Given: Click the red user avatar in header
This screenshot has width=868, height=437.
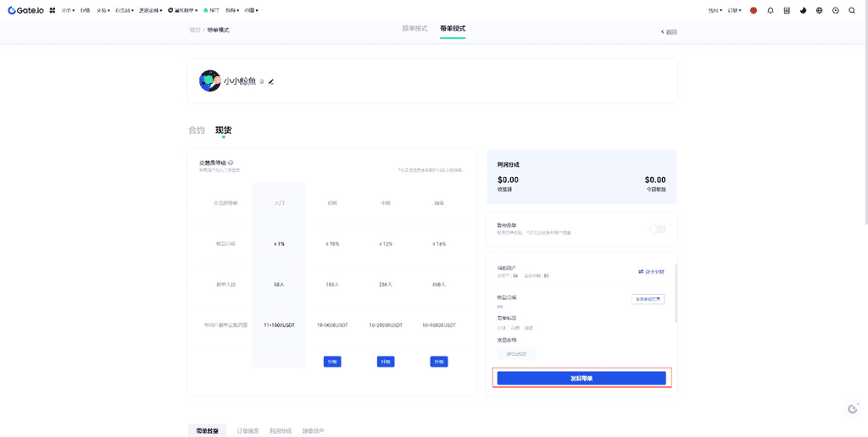Looking at the screenshot, I should pos(754,10).
